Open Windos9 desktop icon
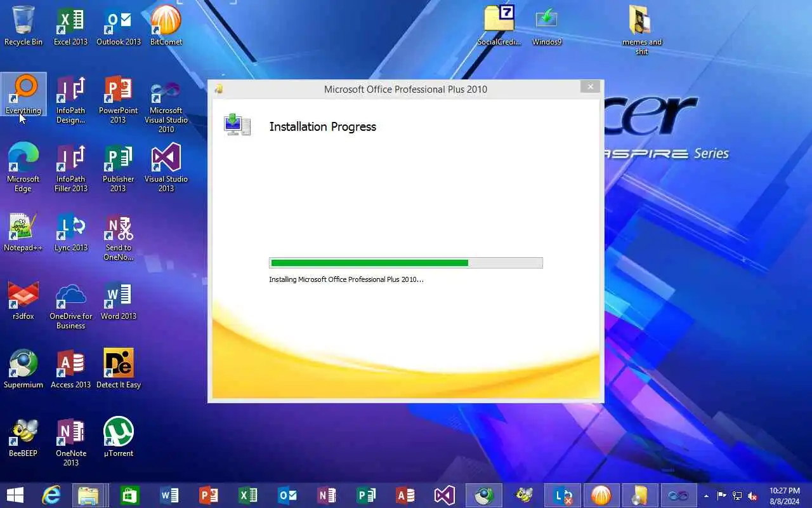 point(546,26)
